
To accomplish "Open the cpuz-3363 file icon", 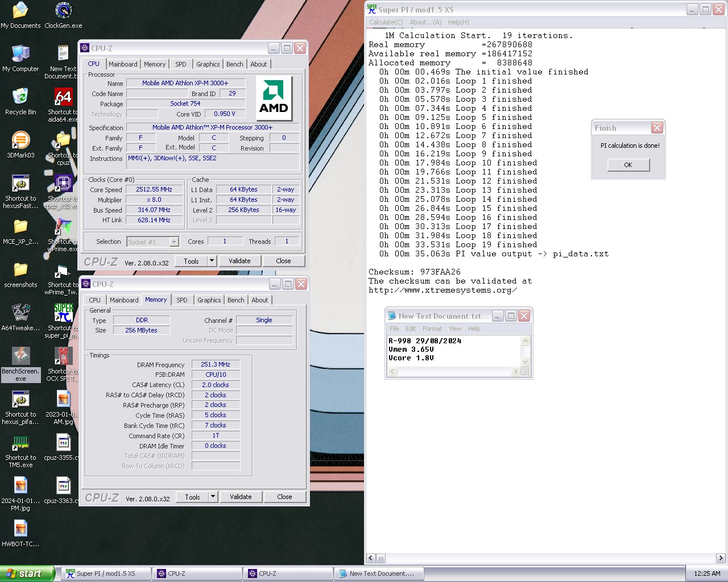I will pyautogui.click(x=63, y=490).
